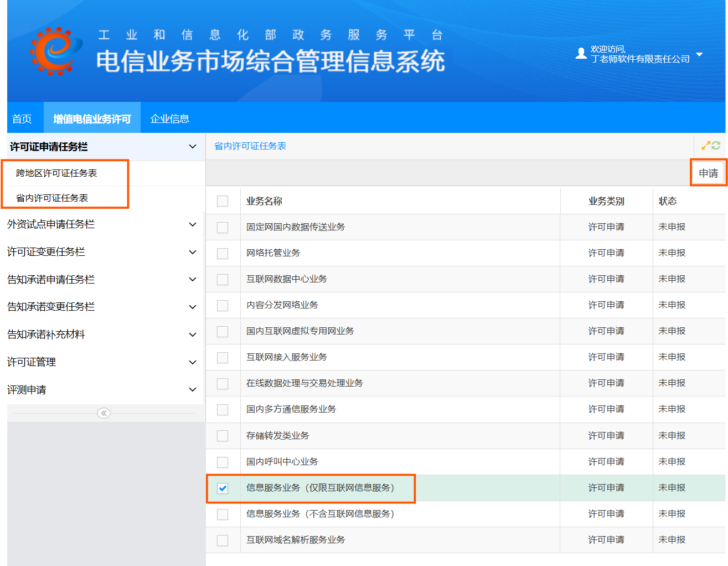Image resolution: width=728 pixels, height=566 pixels.
Task: Click the orange gear system logo
Action: coord(55,52)
